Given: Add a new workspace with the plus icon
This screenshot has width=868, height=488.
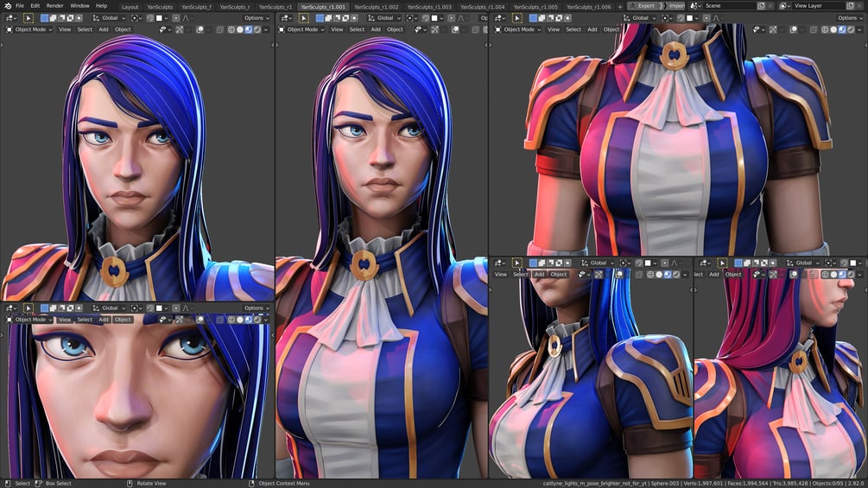Looking at the screenshot, I should pos(620,7).
